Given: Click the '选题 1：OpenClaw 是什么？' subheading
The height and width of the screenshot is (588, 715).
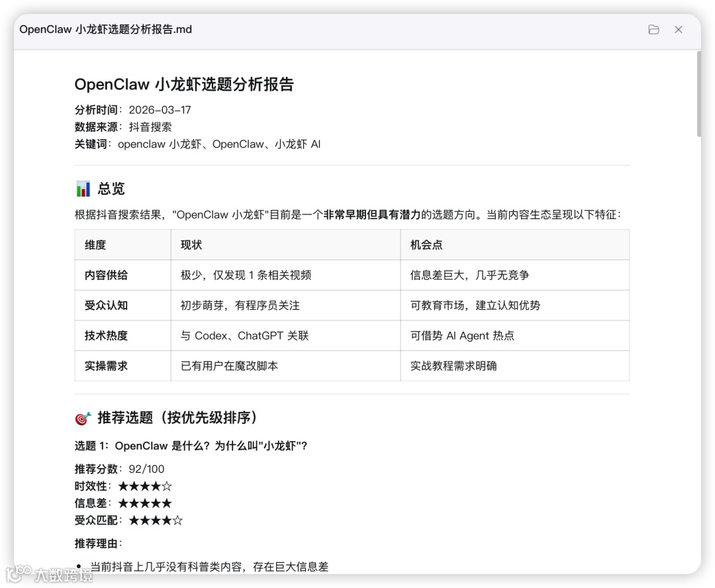Looking at the screenshot, I should (191, 446).
